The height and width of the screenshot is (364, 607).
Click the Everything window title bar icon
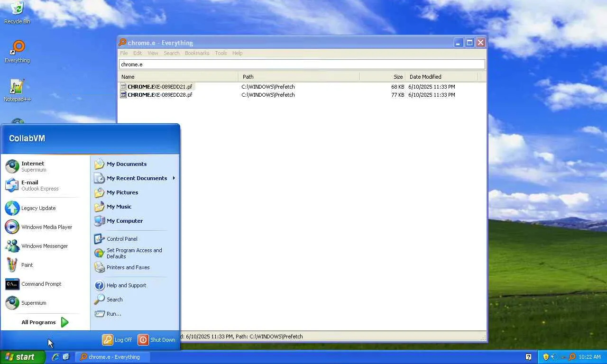pyautogui.click(x=122, y=43)
